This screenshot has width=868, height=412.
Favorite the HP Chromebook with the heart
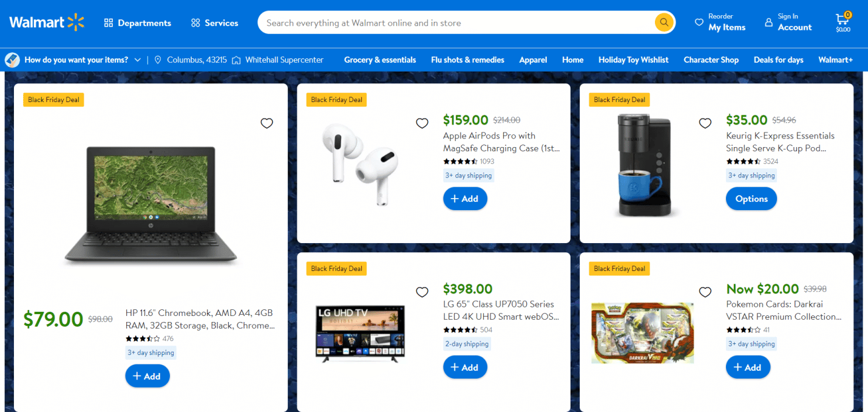tap(266, 123)
